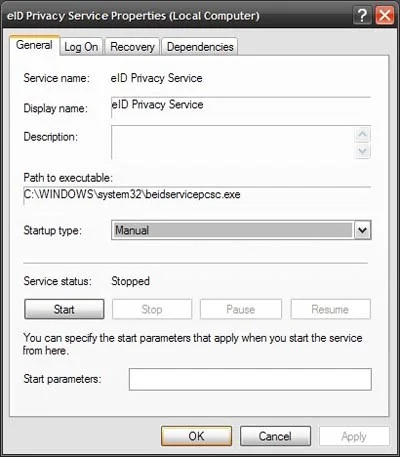The height and width of the screenshot is (457, 400).
Task: Start the eID Privacy Service
Action: pos(64,309)
